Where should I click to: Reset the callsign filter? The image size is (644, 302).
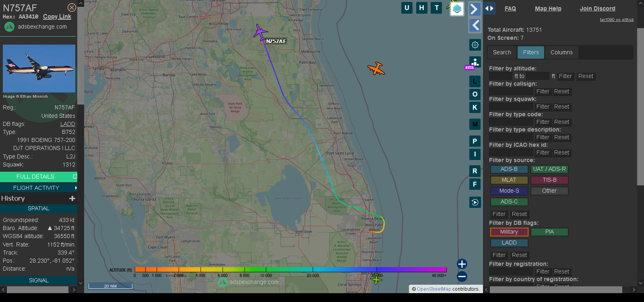tap(562, 91)
